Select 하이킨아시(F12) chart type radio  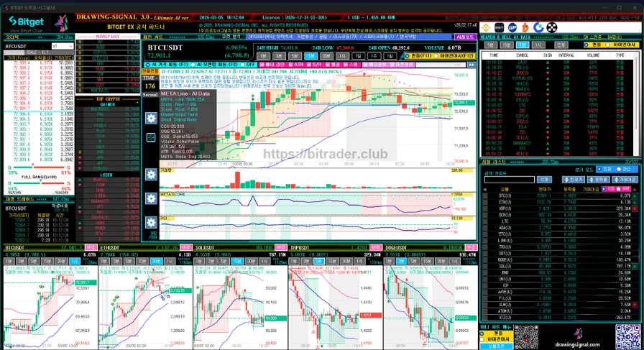point(436,56)
